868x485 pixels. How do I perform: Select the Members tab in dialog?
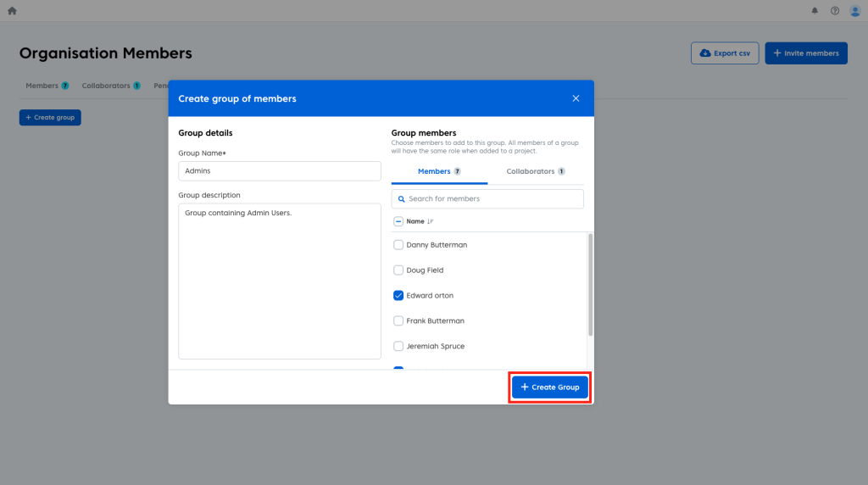(438, 171)
